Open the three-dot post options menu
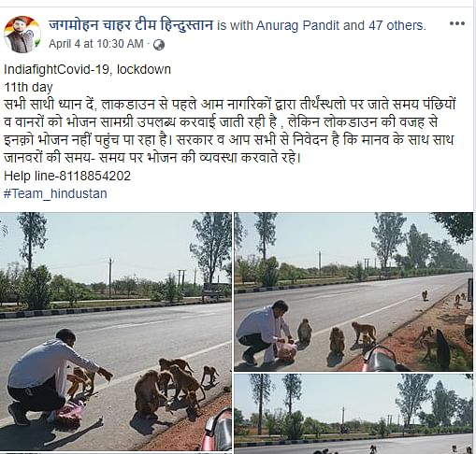Viewport: 476px width, 454px height. [x=457, y=23]
